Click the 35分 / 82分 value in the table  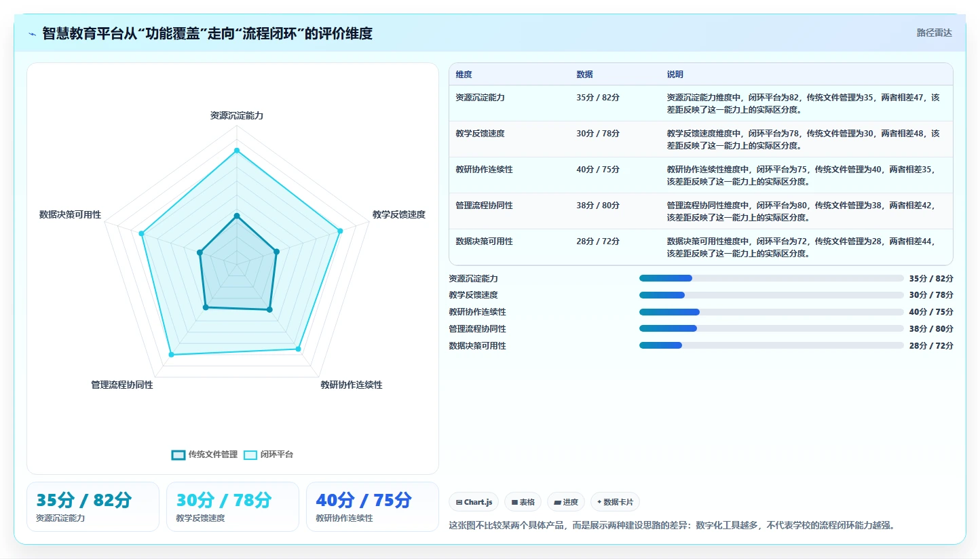tap(598, 98)
